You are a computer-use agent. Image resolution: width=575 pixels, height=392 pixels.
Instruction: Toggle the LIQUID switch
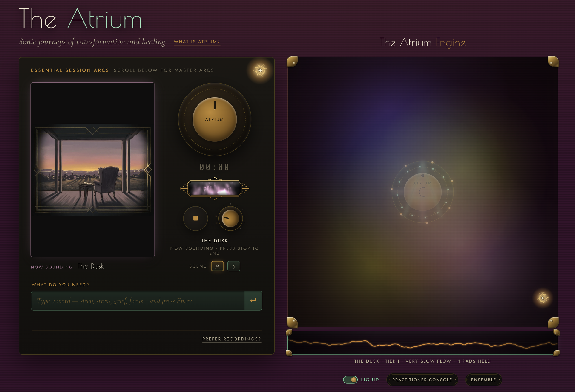[x=350, y=380]
